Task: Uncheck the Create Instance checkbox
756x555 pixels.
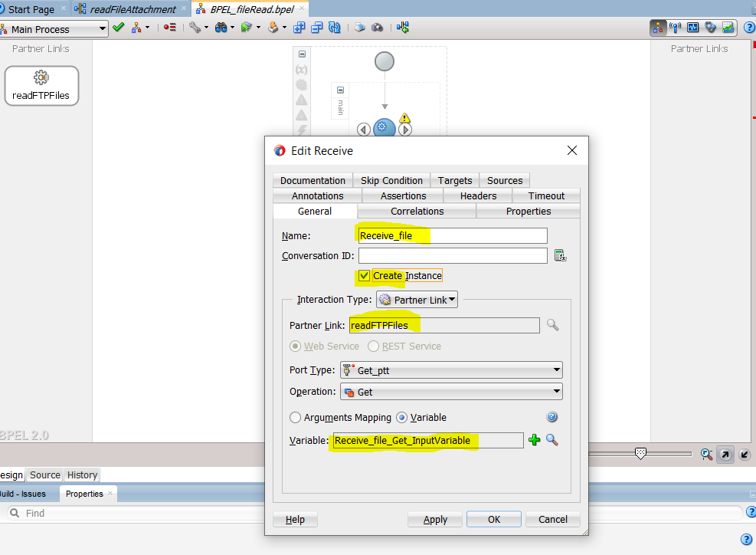Action: pyautogui.click(x=365, y=275)
